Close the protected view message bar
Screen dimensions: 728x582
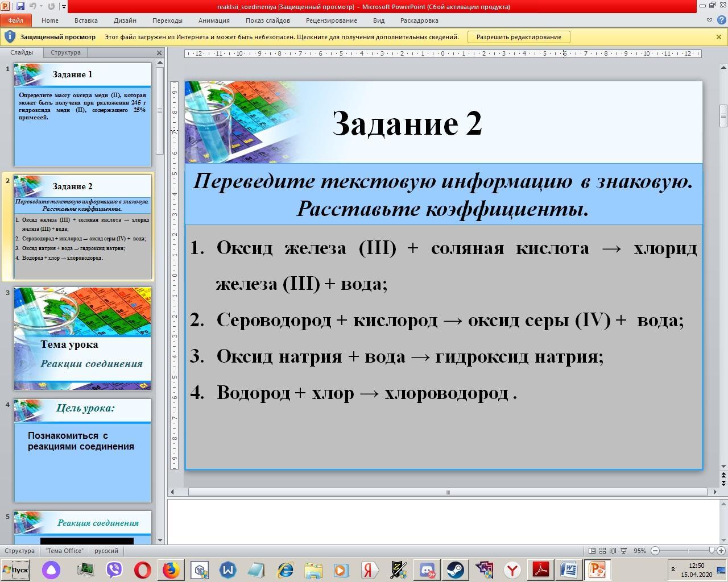(718, 37)
